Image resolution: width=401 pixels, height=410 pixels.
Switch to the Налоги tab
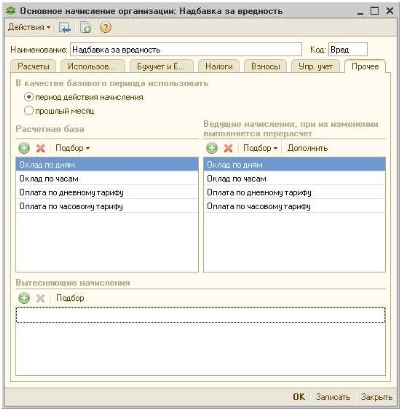click(219, 66)
